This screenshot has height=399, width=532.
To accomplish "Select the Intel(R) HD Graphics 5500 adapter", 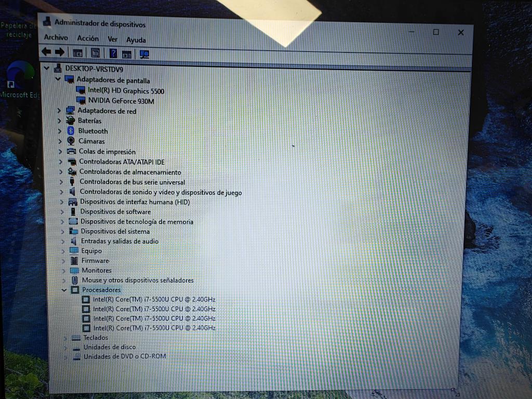I will tap(126, 91).
